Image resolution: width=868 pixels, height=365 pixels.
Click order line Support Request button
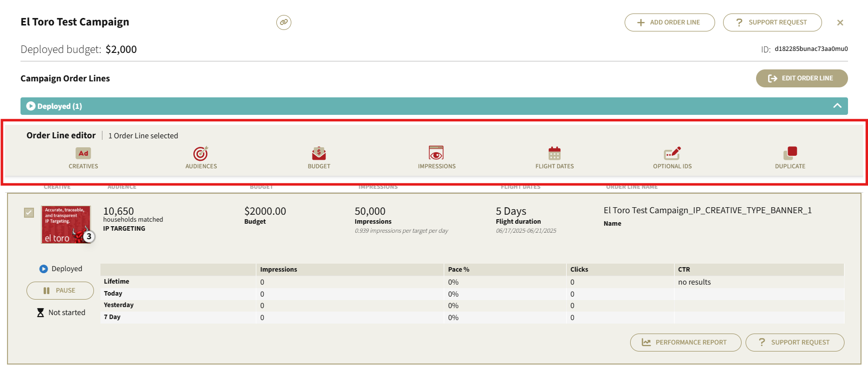tap(795, 343)
